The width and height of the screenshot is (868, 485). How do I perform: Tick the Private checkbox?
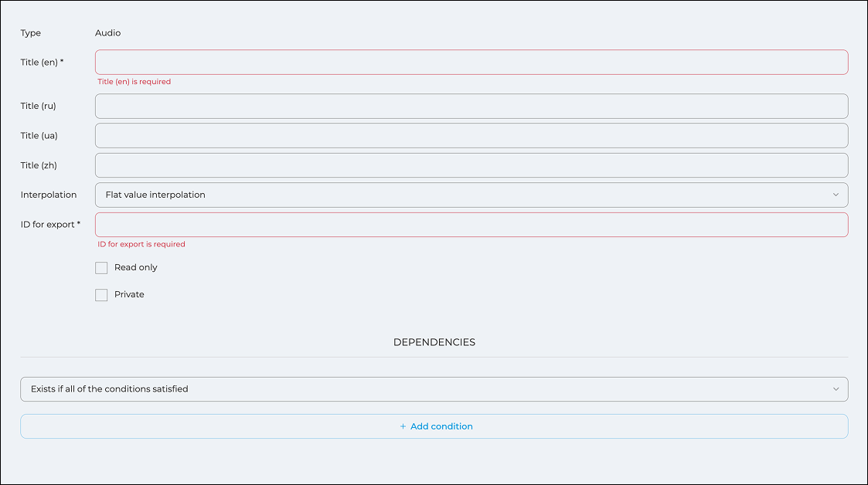pos(101,295)
